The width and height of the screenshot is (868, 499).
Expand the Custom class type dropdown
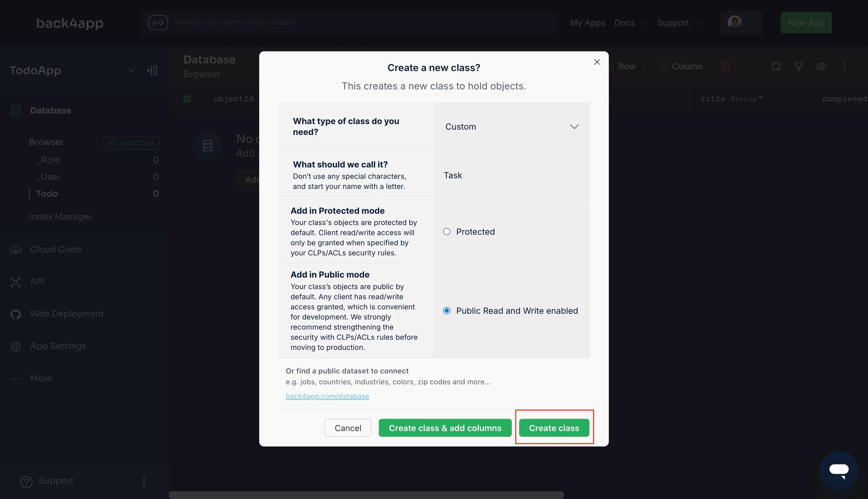511,126
